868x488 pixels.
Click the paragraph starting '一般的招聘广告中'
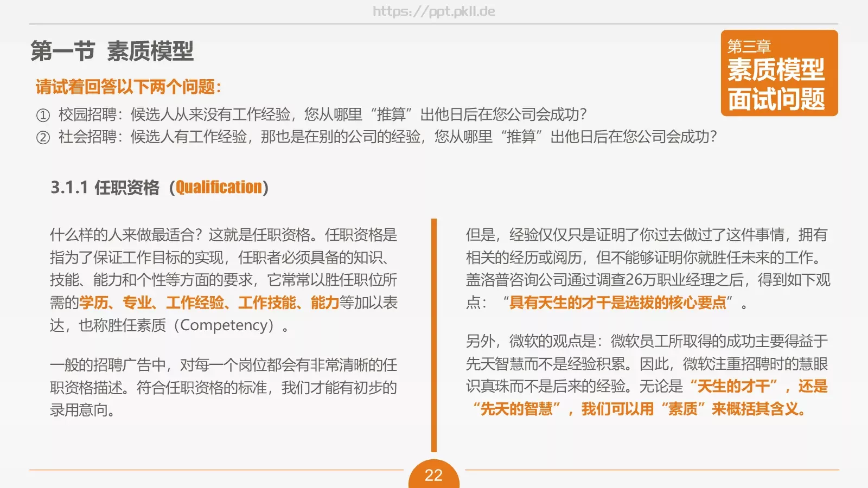(224, 387)
